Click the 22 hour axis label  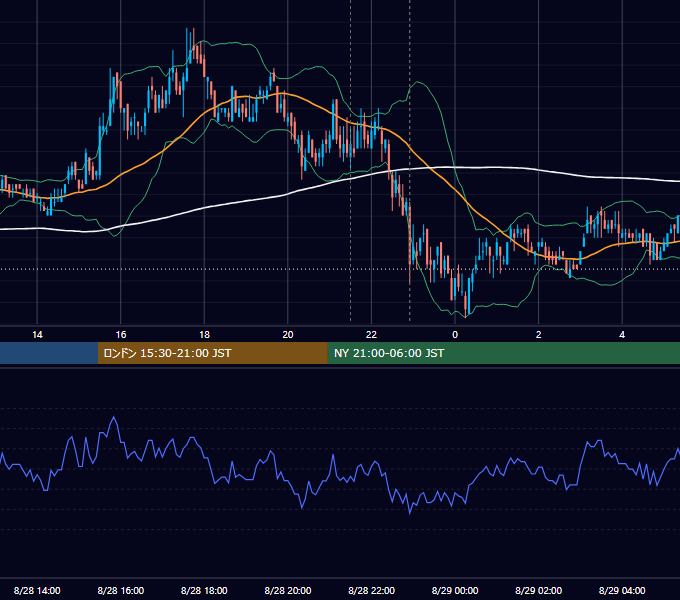371,335
